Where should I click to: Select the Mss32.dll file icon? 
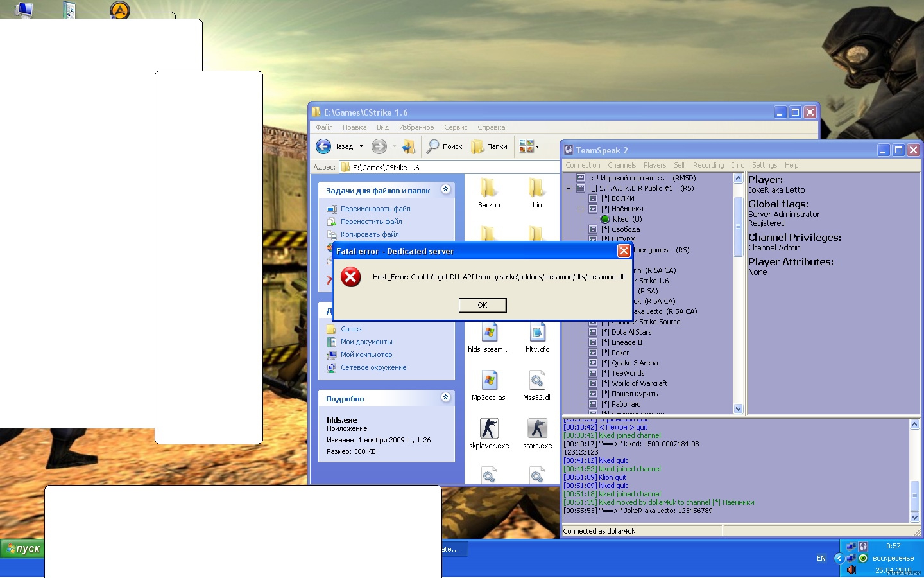[x=537, y=380]
